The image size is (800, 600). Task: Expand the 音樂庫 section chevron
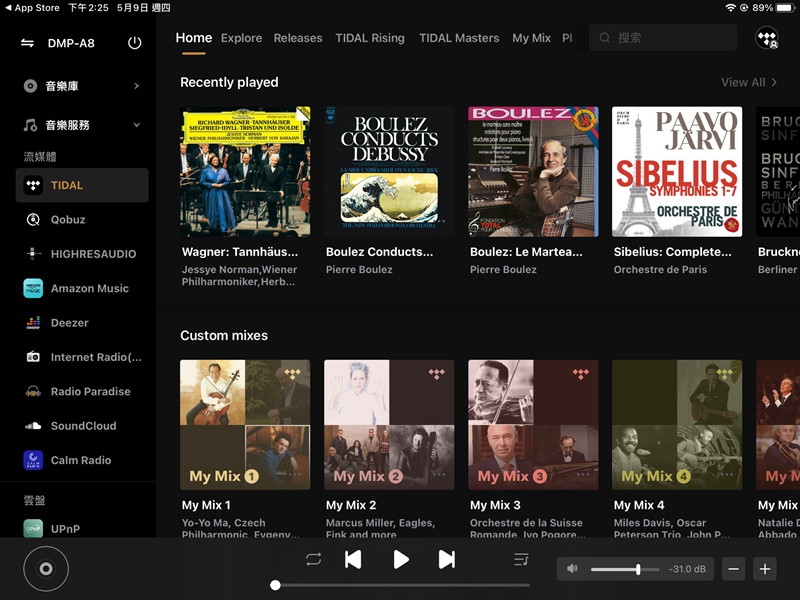click(x=136, y=86)
